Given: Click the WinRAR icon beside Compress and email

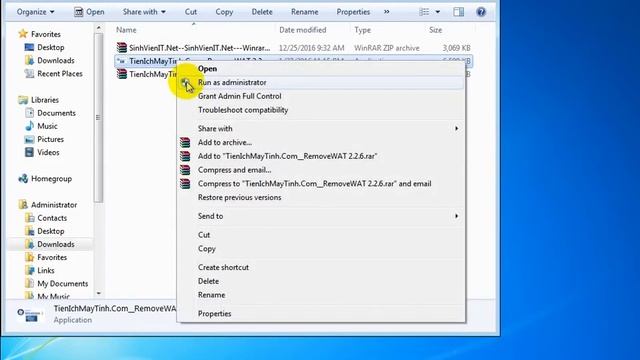Looking at the screenshot, I should (185, 170).
